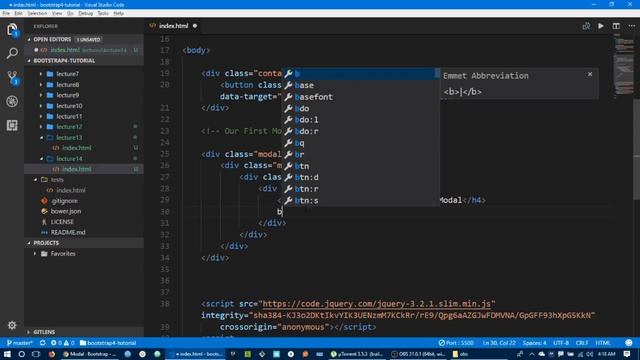Open the Debug view in the activity bar
Screen dimensions: 640x360
(12, 101)
